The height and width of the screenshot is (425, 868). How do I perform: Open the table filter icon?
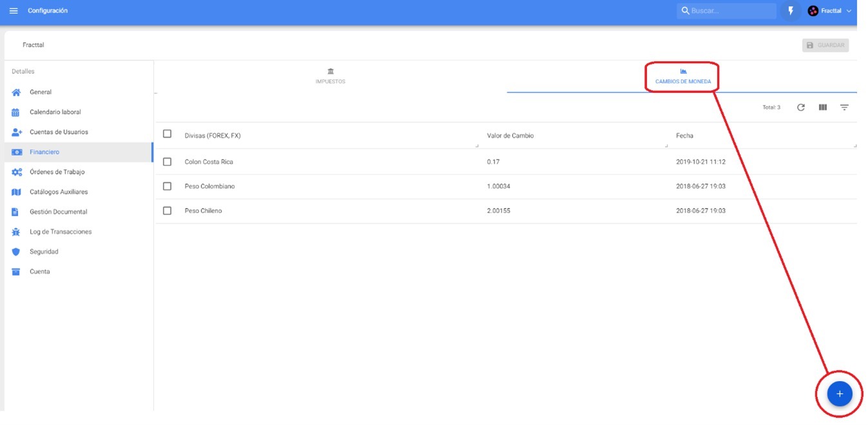tap(844, 108)
